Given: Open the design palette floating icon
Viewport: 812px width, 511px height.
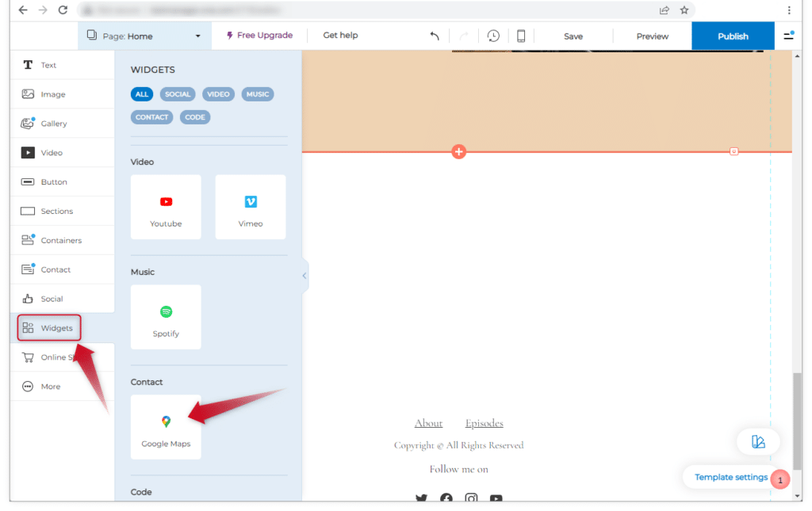Looking at the screenshot, I should [x=758, y=442].
